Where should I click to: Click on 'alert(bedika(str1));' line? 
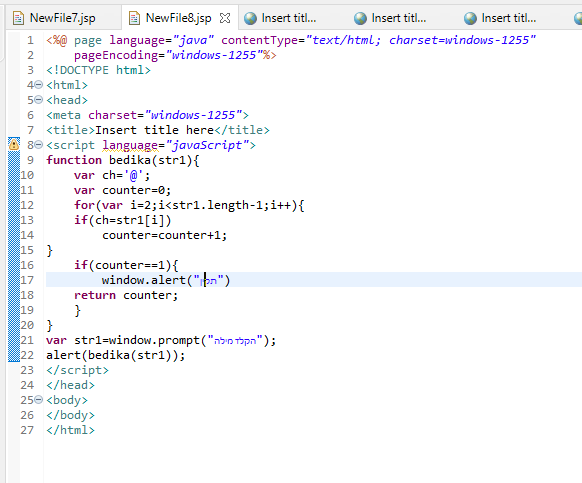coord(115,355)
